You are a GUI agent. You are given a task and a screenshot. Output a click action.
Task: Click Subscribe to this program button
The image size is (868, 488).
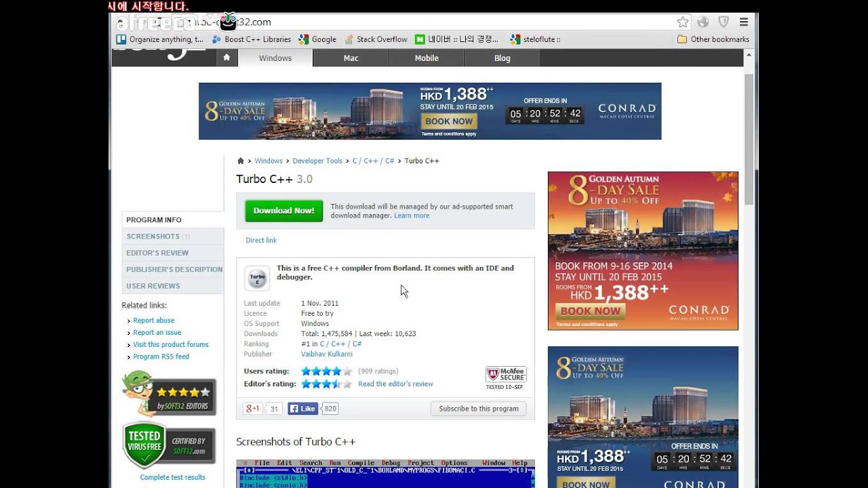pos(478,409)
